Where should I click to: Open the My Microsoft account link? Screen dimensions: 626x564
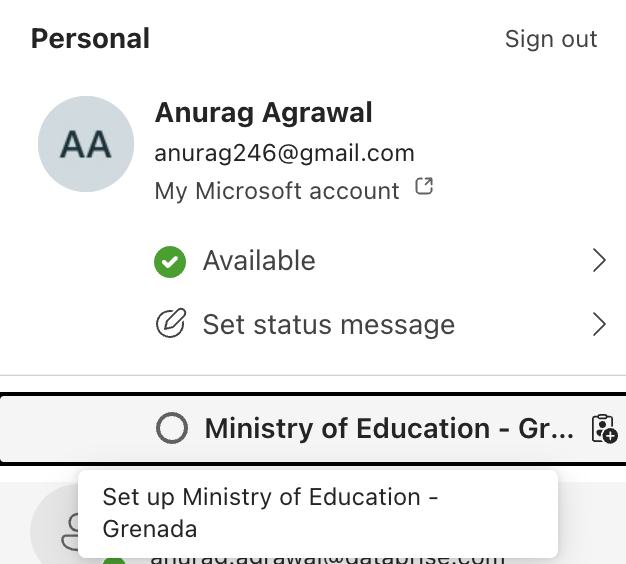click(277, 191)
